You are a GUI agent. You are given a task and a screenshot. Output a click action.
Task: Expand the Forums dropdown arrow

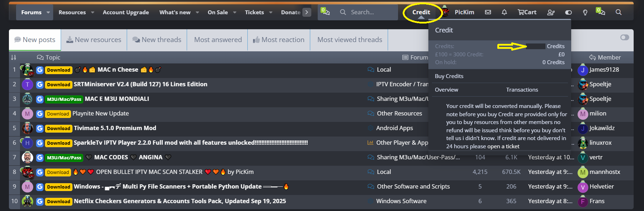pyautogui.click(x=48, y=12)
